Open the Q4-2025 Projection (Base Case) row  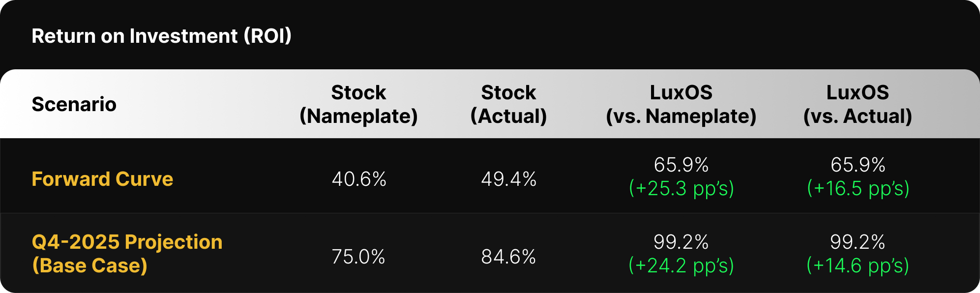pos(127,254)
